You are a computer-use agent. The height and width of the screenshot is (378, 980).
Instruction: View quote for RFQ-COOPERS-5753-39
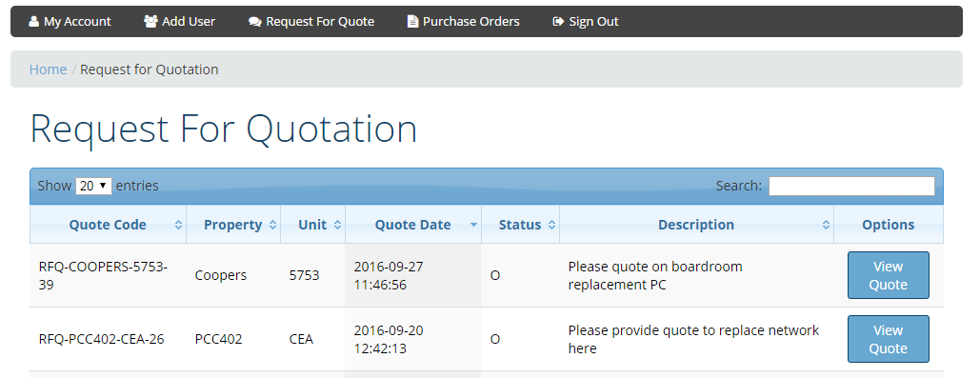[x=889, y=275]
